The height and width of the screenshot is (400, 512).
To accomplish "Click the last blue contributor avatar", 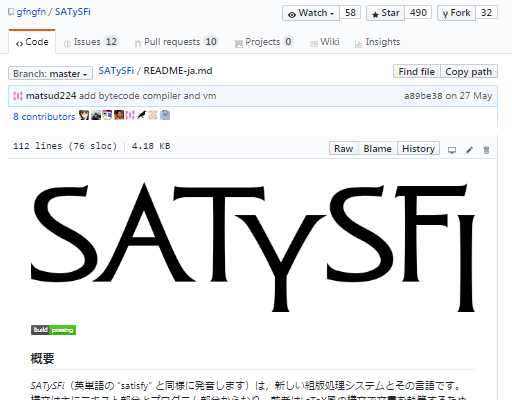I will (x=165, y=115).
